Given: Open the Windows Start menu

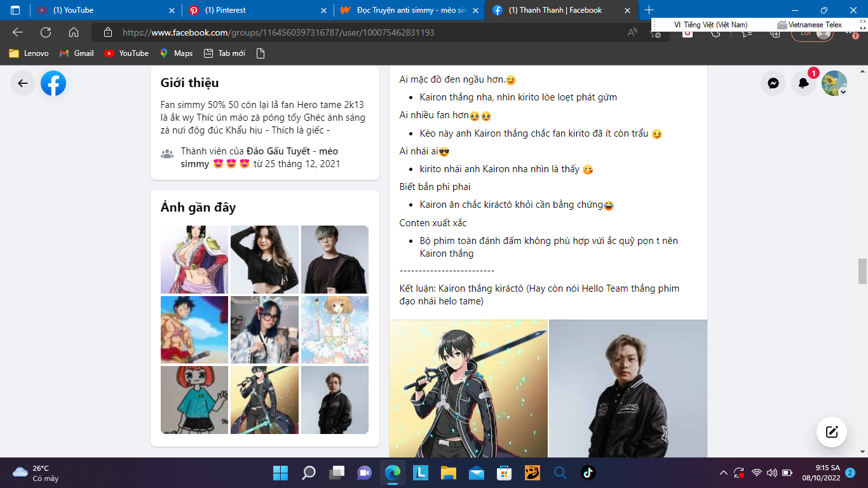Looking at the screenshot, I should pos(280,473).
